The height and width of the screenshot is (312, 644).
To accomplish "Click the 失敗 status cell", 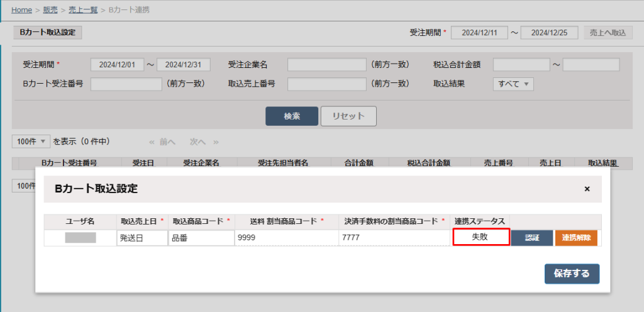I will 481,237.
